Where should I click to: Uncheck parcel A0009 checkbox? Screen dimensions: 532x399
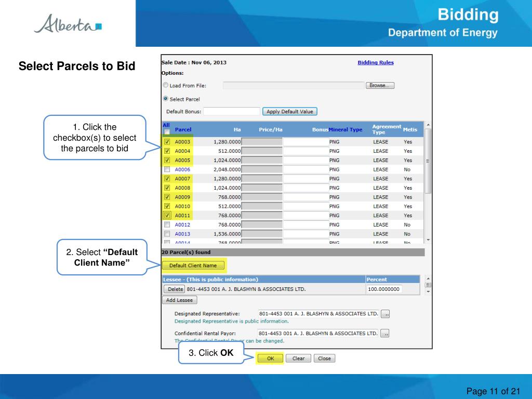(167, 197)
